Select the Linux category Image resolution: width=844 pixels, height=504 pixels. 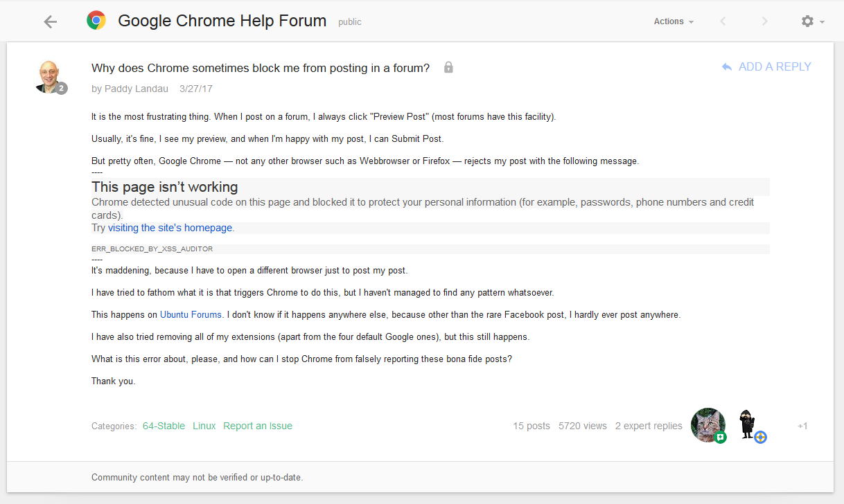(204, 426)
